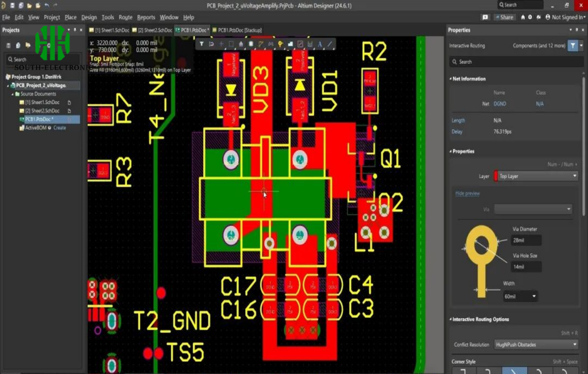This screenshot has height=374, width=588.
Task: Click the home icon in top right
Action: coord(523,17)
